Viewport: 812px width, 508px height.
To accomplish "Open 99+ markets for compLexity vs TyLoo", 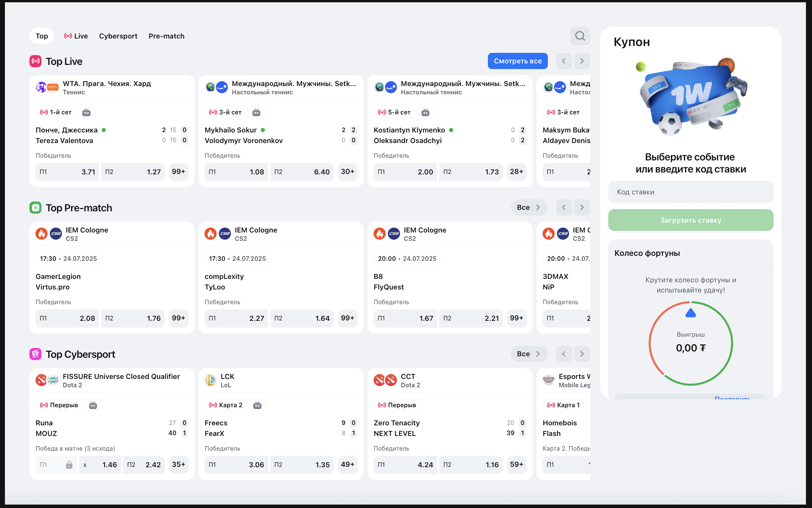I will click(348, 318).
